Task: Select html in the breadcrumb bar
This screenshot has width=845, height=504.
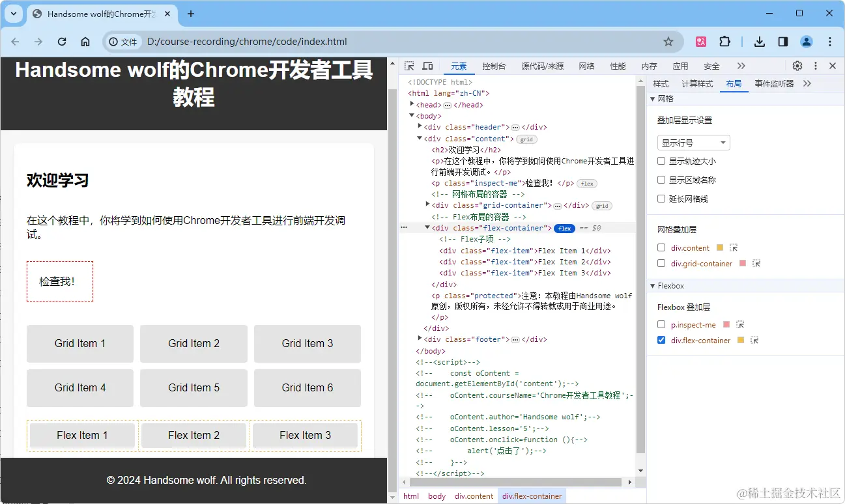Action: click(411, 496)
